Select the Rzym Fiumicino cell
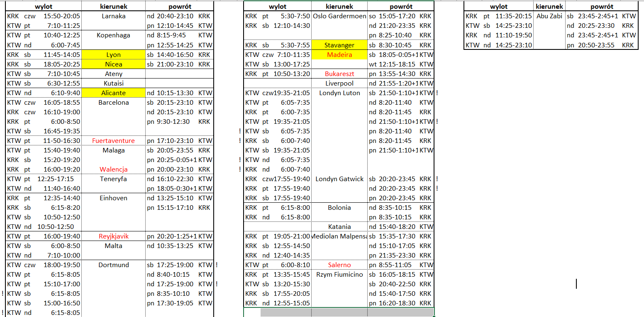Screen dimensions: 644x317 point(339,274)
